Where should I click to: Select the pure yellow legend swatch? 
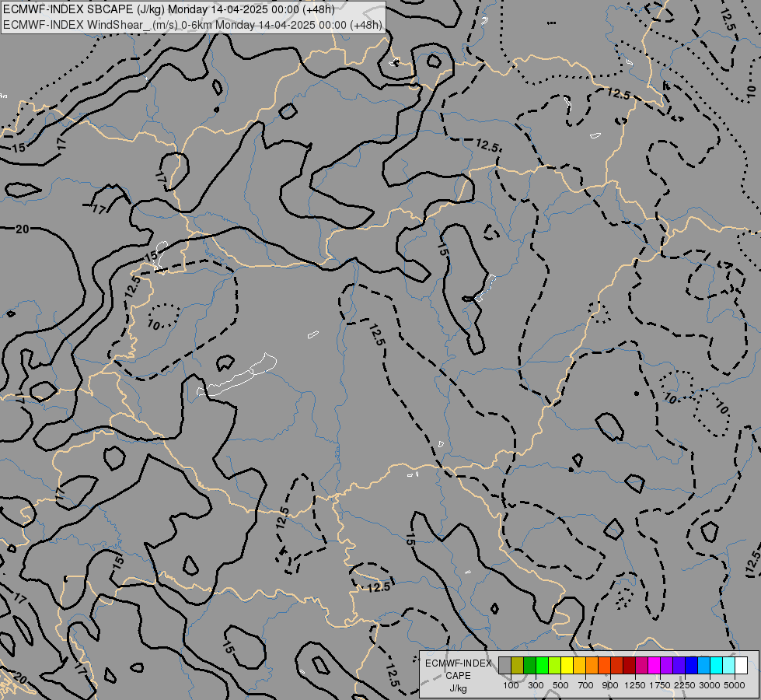coord(567,665)
